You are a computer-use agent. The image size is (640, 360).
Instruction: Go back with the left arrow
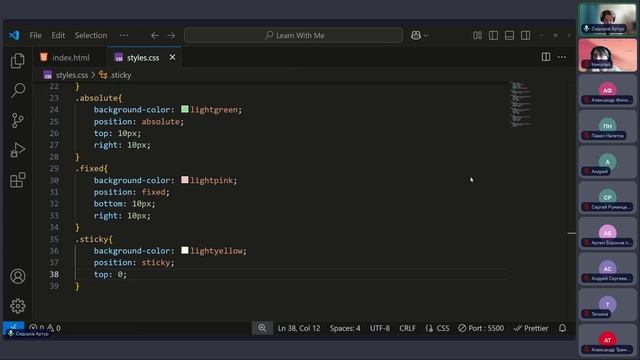click(x=155, y=36)
